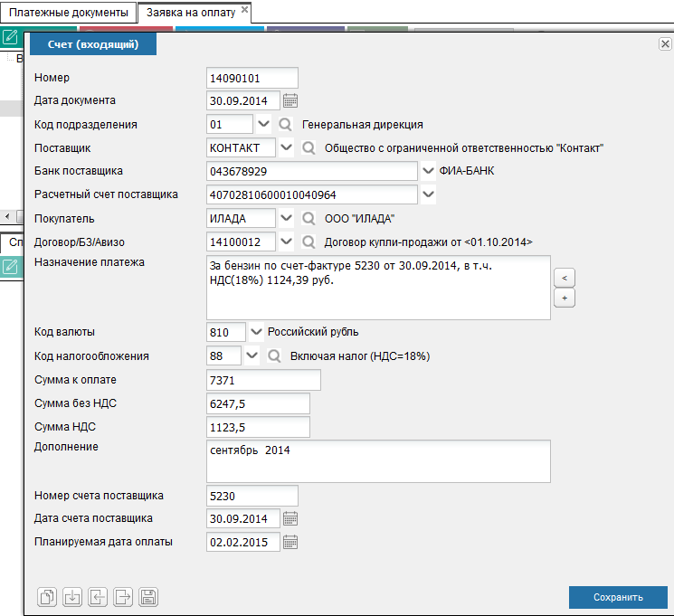Expand Покупатель dropdown
The height and width of the screenshot is (616, 674).
pyautogui.click(x=286, y=218)
